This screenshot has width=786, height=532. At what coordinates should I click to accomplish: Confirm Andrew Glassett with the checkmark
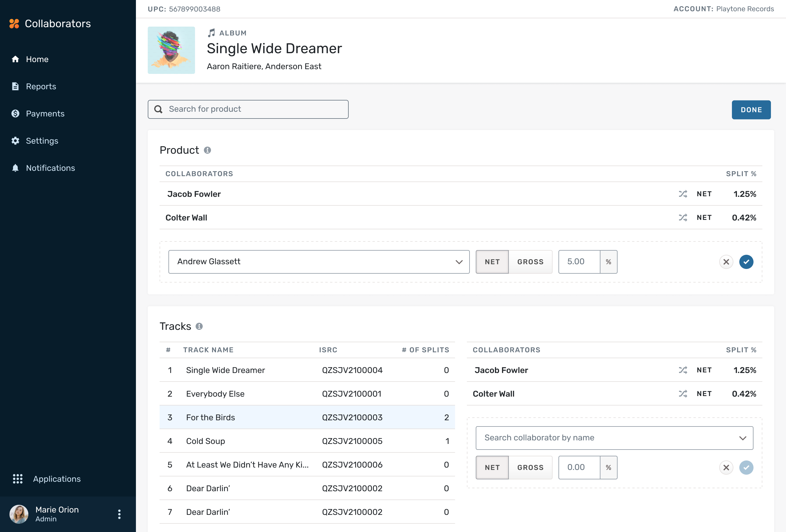click(x=746, y=262)
